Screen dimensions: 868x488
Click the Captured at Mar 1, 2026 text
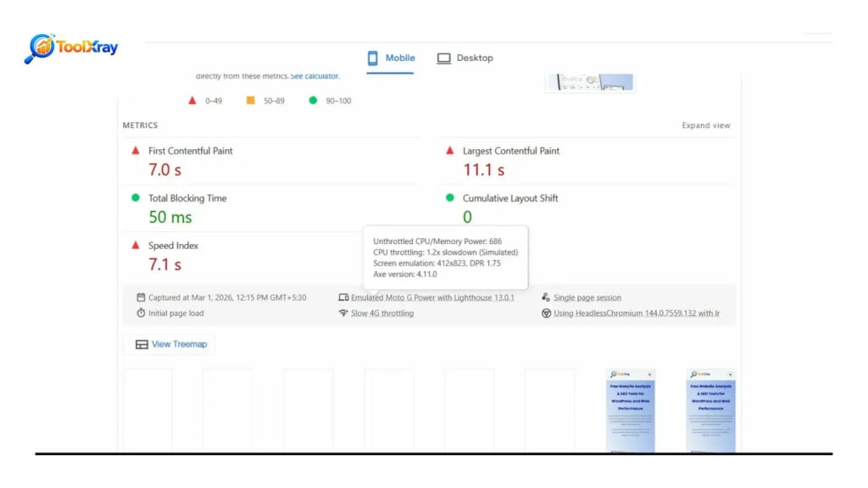(227, 297)
